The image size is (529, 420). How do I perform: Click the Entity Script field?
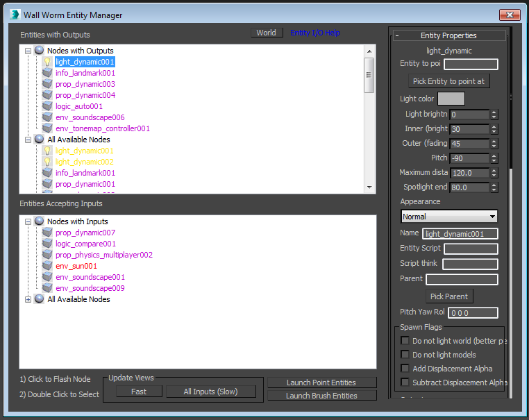click(x=471, y=249)
